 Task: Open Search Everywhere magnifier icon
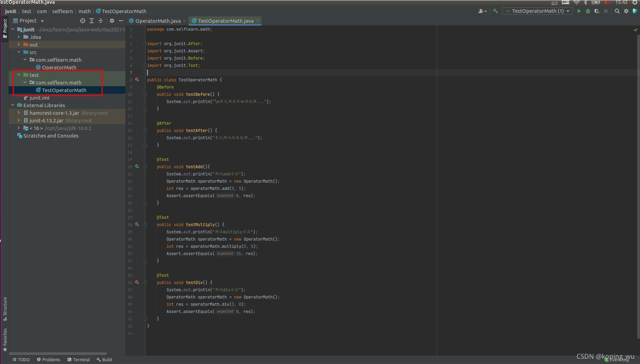coord(617,11)
